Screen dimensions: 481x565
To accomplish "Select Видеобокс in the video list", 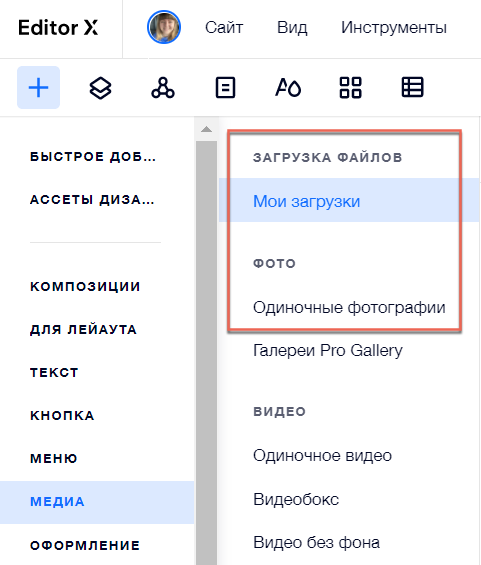I will [296, 499].
